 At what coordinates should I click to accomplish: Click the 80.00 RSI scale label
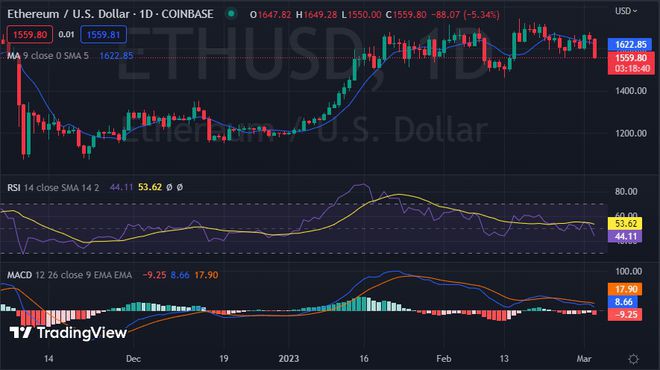pyautogui.click(x=626, y=192)
